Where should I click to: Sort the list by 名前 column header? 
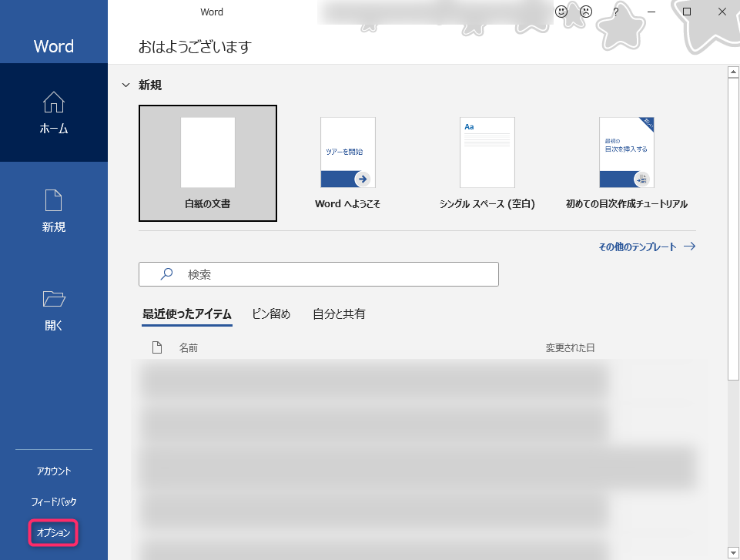[189, 348]
